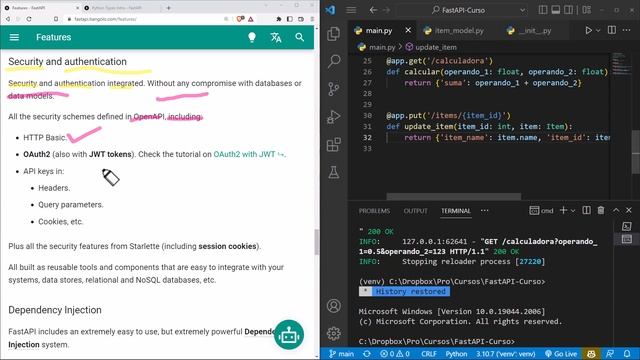
Task: Open the docs language selector
Action: click(276, 37)
